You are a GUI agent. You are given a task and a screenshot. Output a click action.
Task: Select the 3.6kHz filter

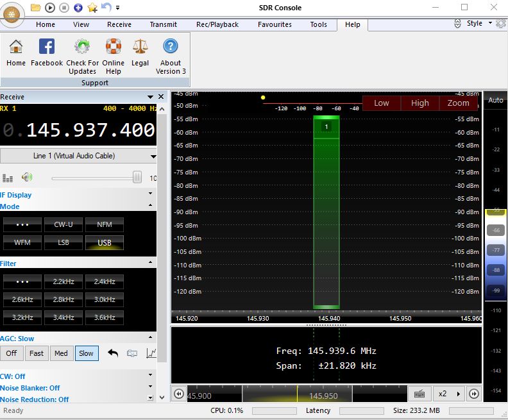[105, 317]
